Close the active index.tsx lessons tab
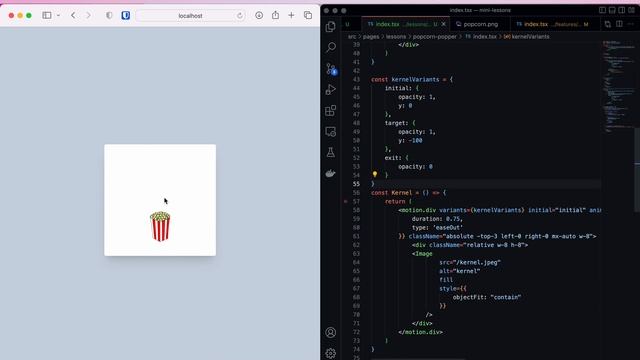 [444, 24]
